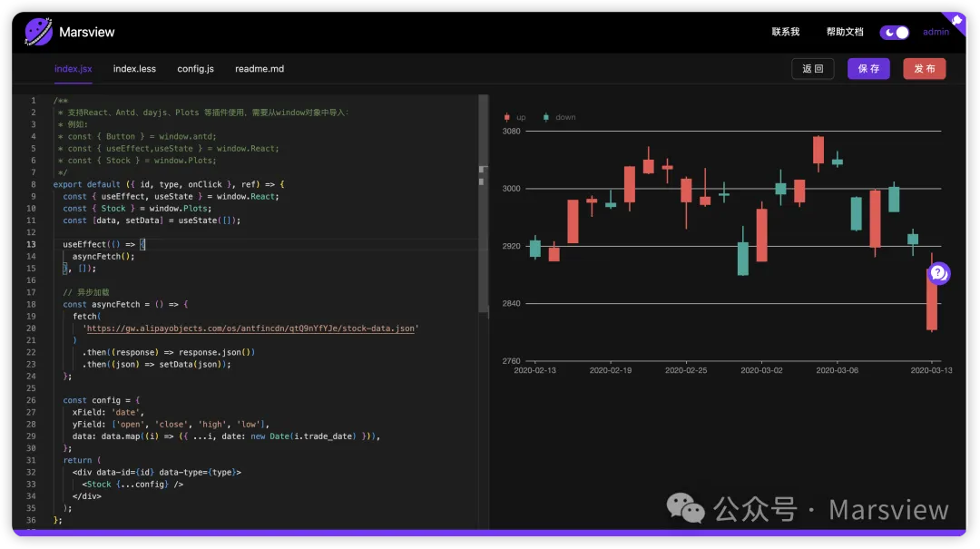Click the 3080 y-axis label

[x=511, y=132]
